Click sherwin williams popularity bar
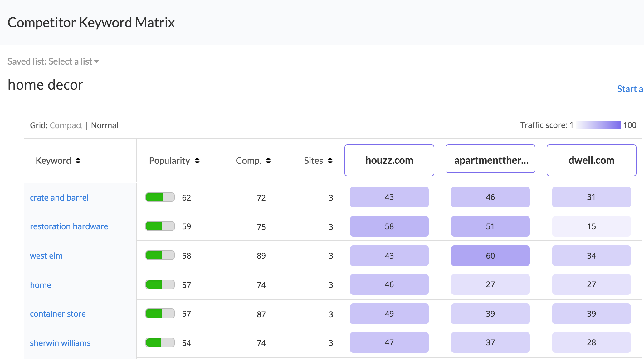This screenshot has width=644, height=359. point(160,343)
